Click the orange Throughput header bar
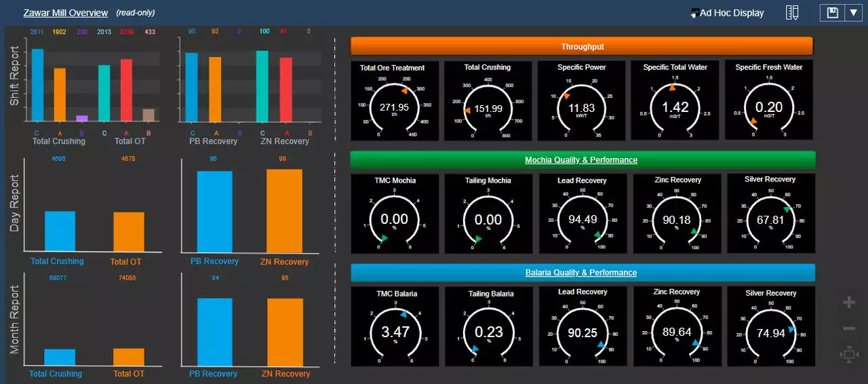 581,47
